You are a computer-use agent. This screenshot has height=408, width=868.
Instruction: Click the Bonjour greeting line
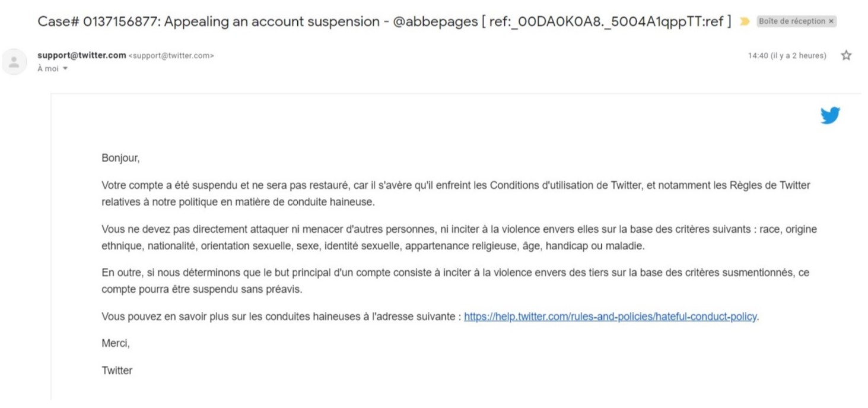tap(120, 159)
